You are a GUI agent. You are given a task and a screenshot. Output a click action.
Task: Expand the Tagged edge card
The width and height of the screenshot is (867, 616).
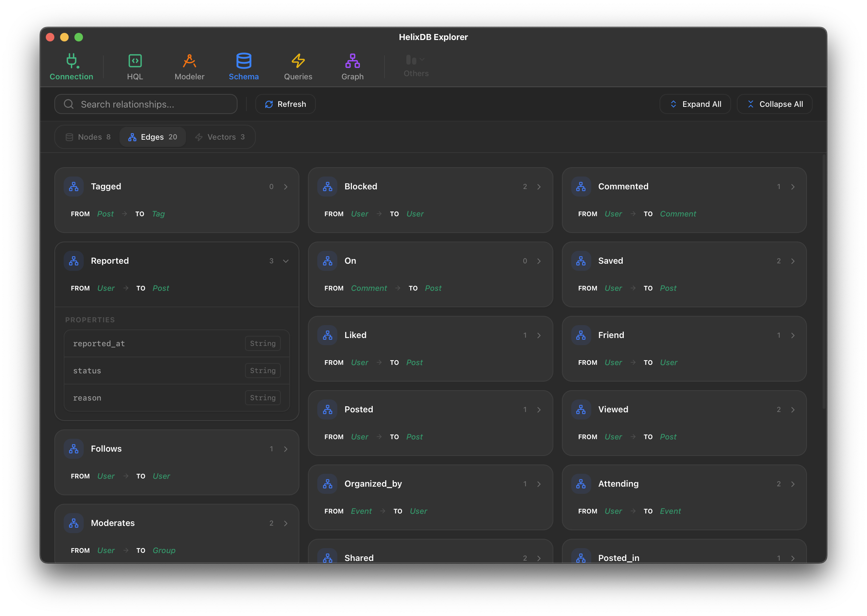tap(286, 187)
